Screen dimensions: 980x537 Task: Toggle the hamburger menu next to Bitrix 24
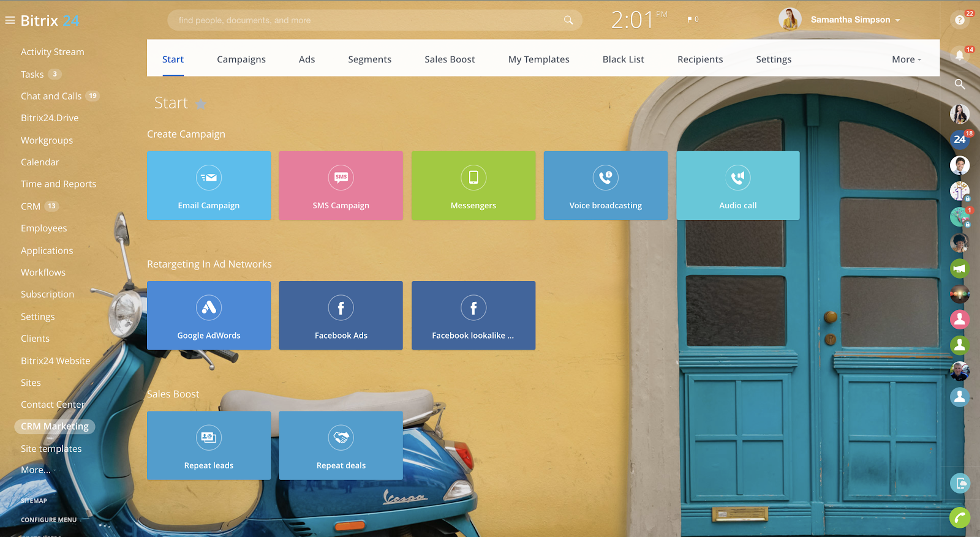tap(10, 20)
